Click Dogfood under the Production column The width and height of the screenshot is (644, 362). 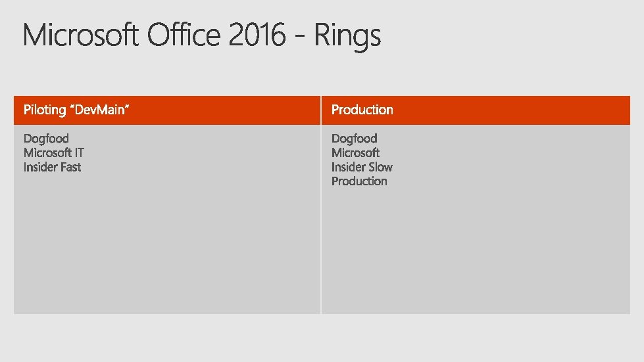(354, 139)
